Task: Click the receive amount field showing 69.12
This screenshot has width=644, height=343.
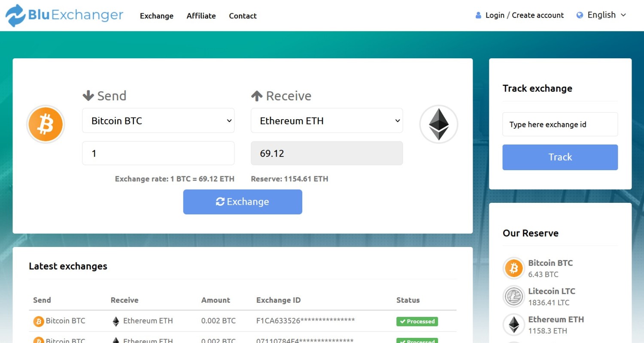Action: pyautogui.click(x=327, y=153)
